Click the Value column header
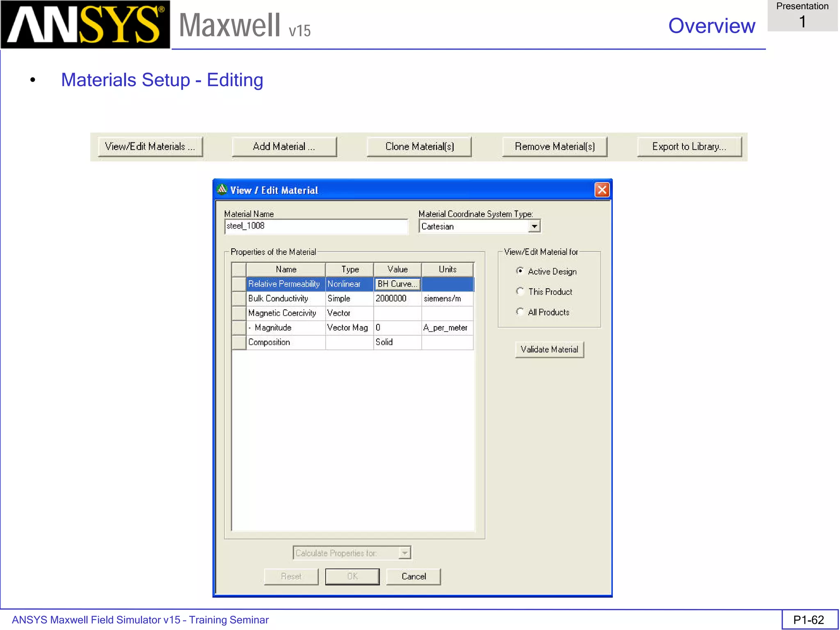840x630 pixels. click(x=397, y=269)
